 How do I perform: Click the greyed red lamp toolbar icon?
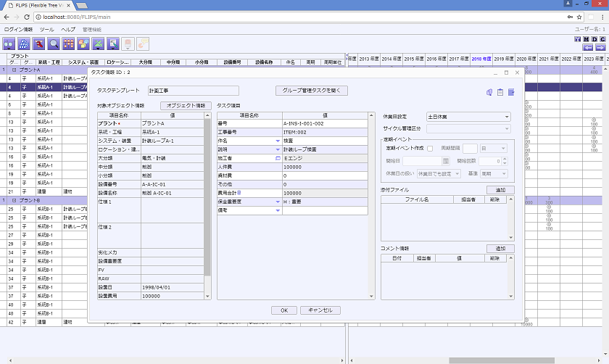coord(128,44)
